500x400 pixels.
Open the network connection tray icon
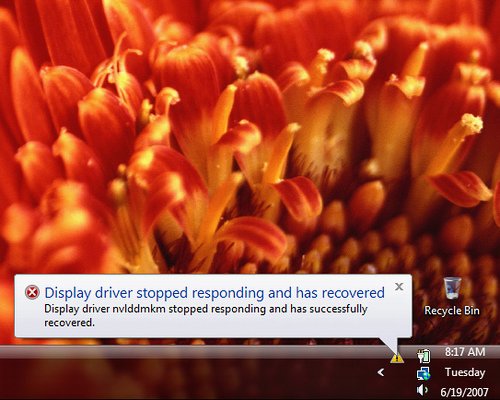(x=423, y=373)
